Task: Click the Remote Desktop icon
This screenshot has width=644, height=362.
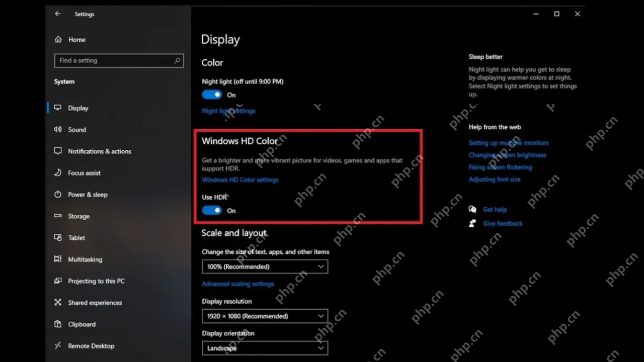Action: (x=58, y=345)
